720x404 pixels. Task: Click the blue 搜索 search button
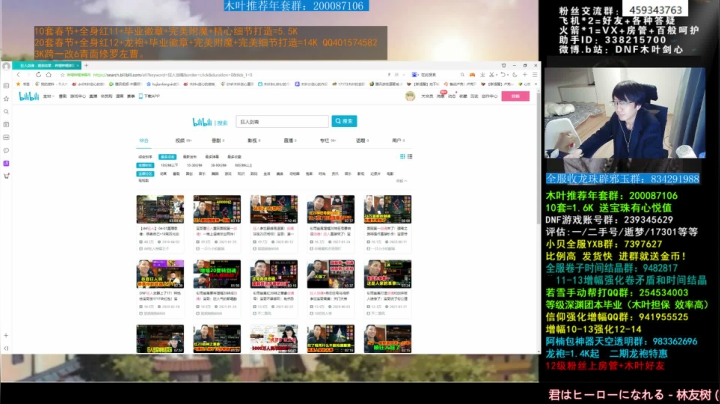[x=344, y=121]
